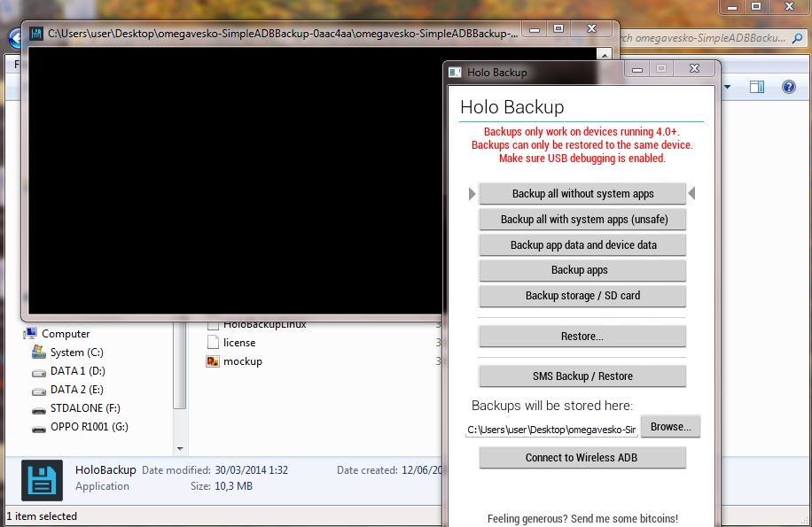Select Backup app data and device data
This screenshot has width=812, height=527.
point(582,245)
